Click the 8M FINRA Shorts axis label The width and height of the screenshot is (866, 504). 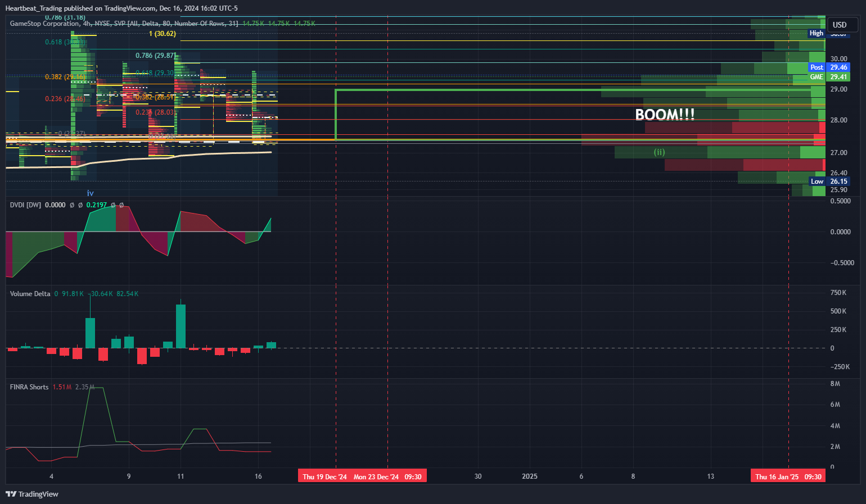click(835, 384)
